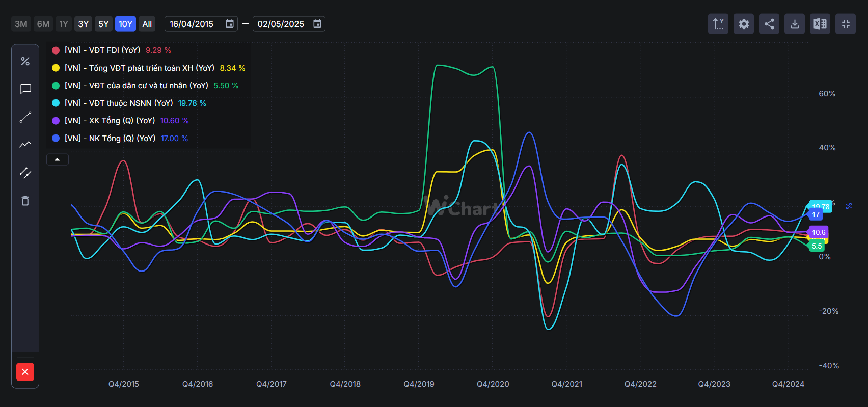Select the parallel lines channel tool
This screenshot has height=407, width=868.
25,173
